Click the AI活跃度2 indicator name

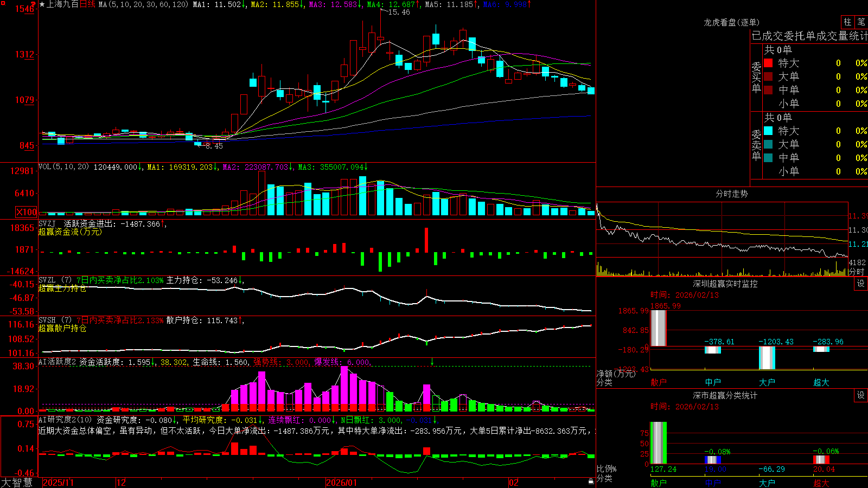(x=58, y=362)
